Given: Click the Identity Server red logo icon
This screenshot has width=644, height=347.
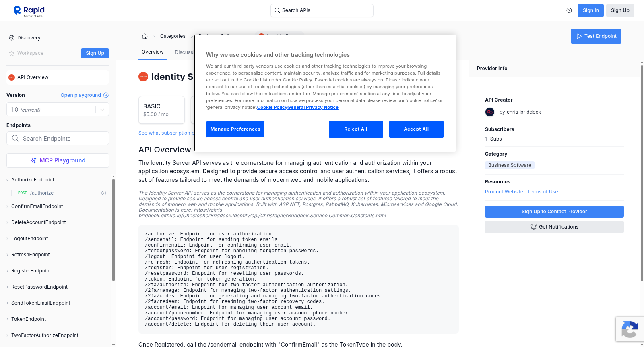Looking at the screenshot, I should 143,77.
